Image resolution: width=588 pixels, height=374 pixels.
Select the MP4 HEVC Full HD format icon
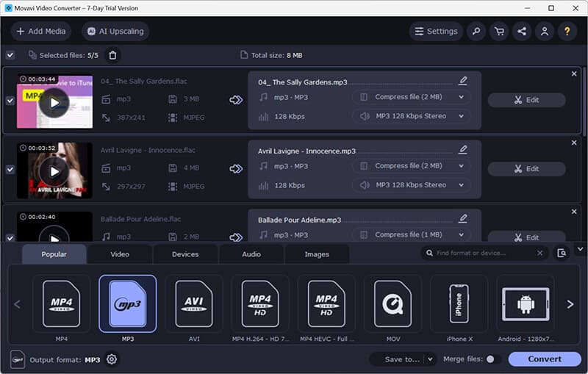tap(326, 304)
